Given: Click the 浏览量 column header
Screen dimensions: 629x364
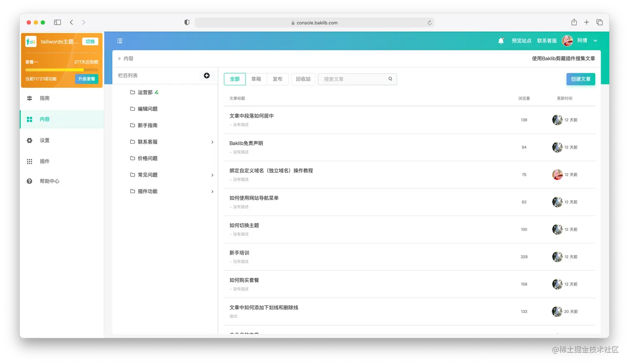Looking at the screenshot, I should tap(524, 99).
